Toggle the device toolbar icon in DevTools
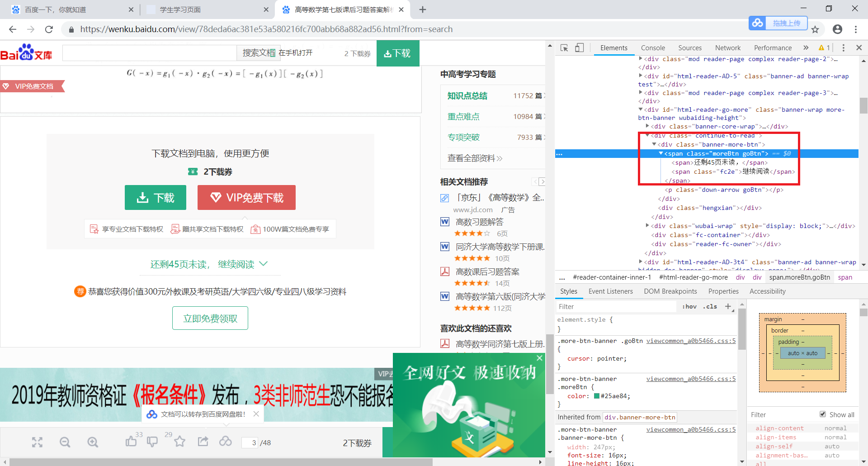Screen dimensions: 868x466 pos(579,48)
